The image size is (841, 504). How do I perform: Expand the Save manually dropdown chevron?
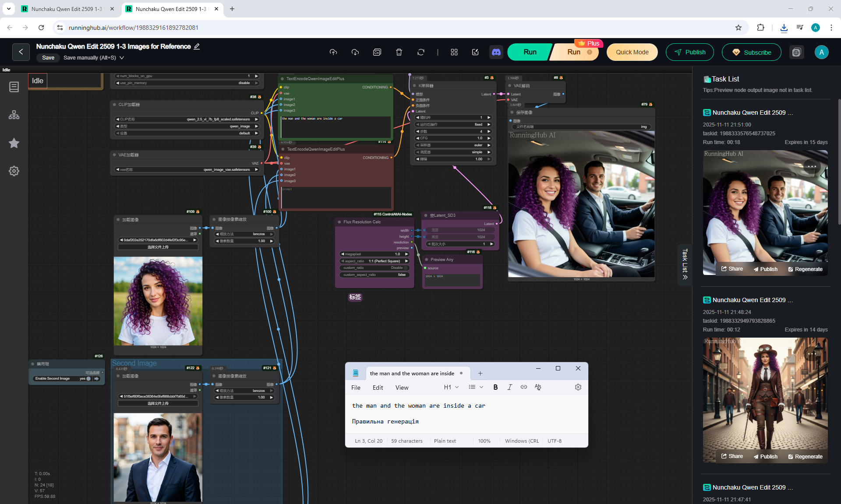point(122,58)
